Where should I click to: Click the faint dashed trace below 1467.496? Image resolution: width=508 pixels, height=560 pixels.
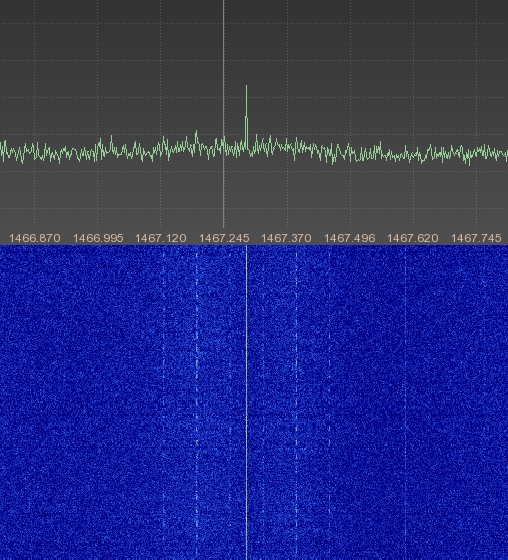329,402
